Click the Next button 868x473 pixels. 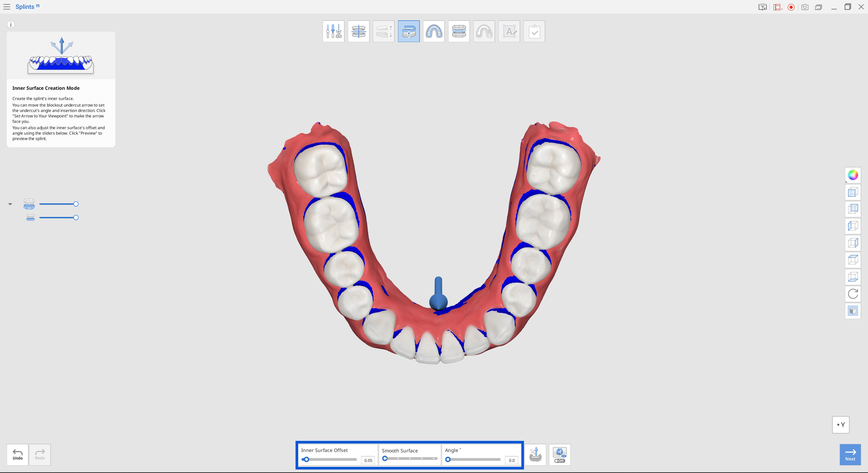coord(850,455)
